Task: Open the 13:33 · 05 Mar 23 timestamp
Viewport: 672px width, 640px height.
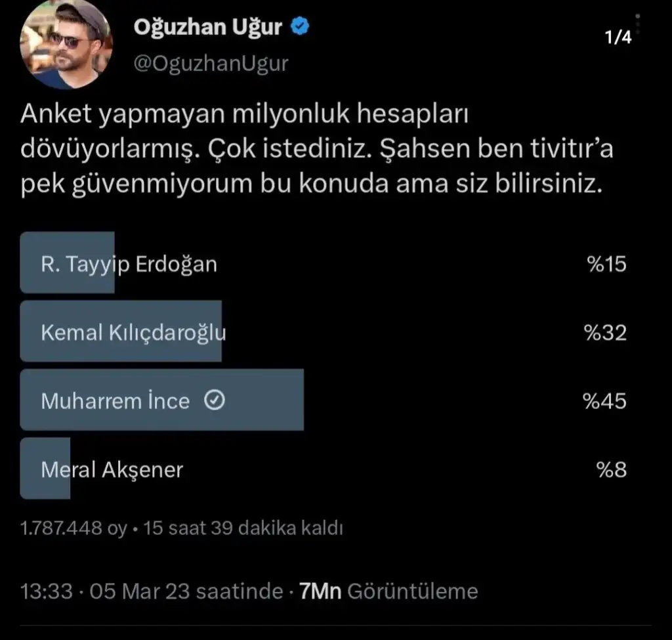Action: (x=152, y=591)
